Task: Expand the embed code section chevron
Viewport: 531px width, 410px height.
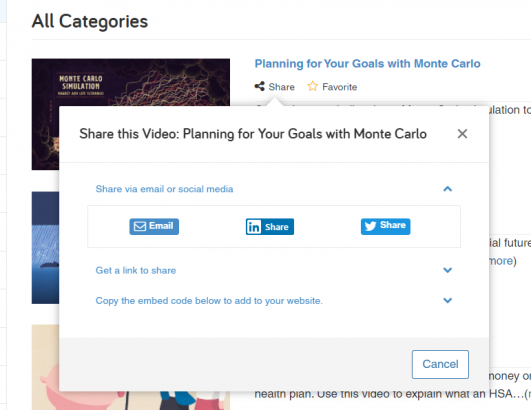Action: click(448, 300)
